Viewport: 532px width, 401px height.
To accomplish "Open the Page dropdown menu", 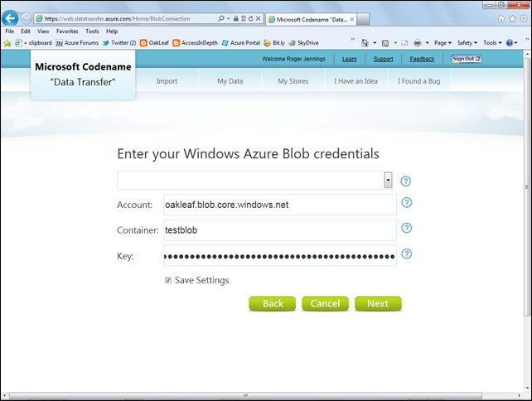I will [x=443, y=43].
